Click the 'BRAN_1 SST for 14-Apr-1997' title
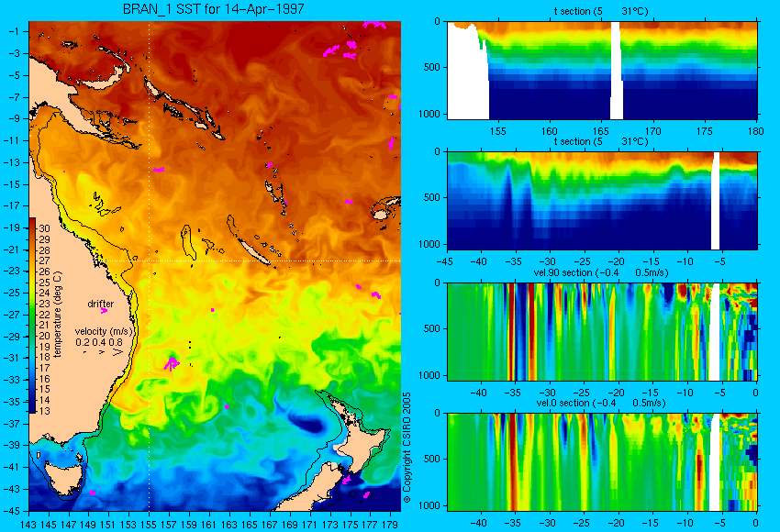Viewport: 780px width, 532px height. (x=214, y=9)
